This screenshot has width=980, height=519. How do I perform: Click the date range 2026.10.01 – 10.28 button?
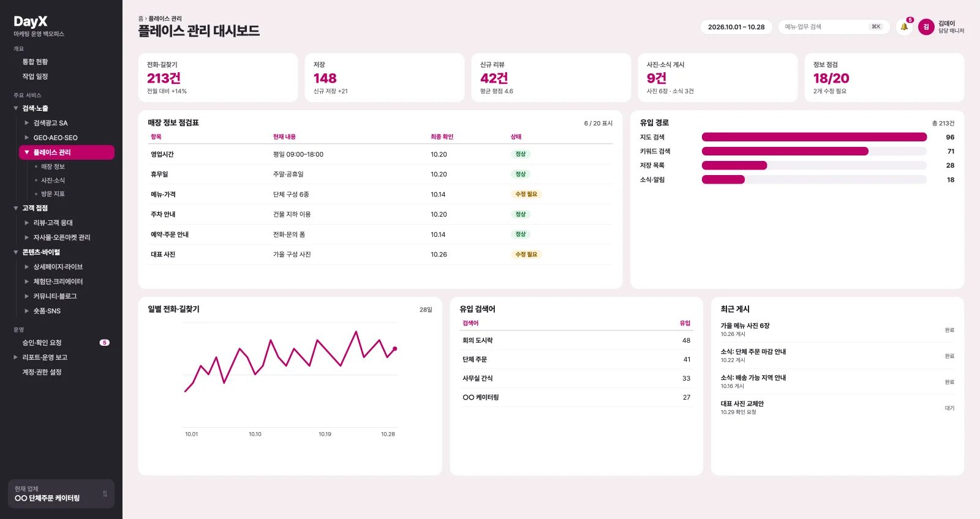click(x=736, y=27)
